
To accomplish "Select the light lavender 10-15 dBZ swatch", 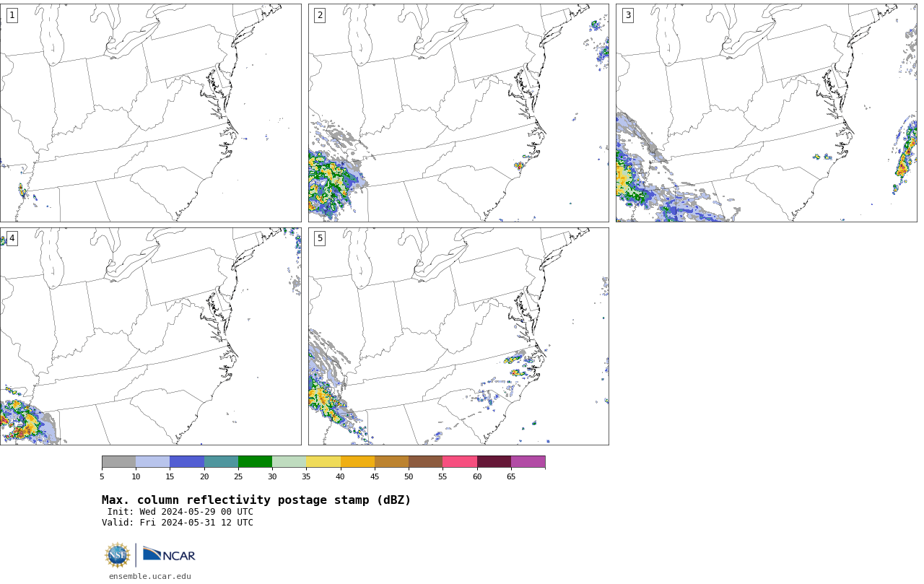I will pyautogui.click(x=152, y=462).
